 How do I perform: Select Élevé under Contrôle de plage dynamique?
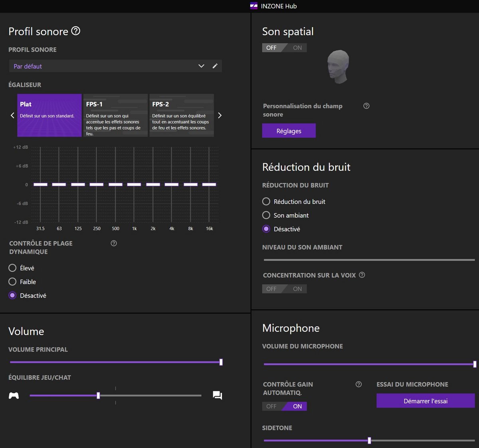tap(12, 268)
